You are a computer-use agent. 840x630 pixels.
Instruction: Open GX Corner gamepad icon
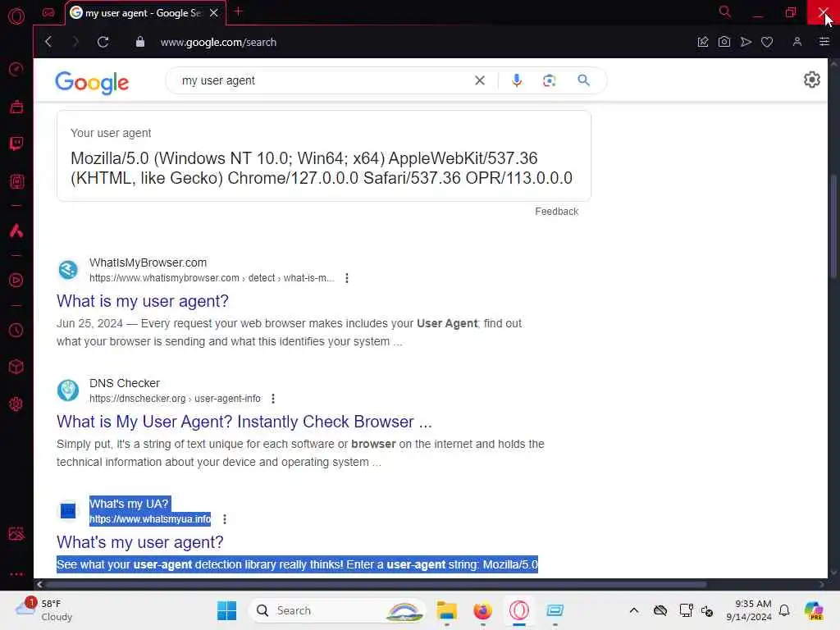(48, 12)
